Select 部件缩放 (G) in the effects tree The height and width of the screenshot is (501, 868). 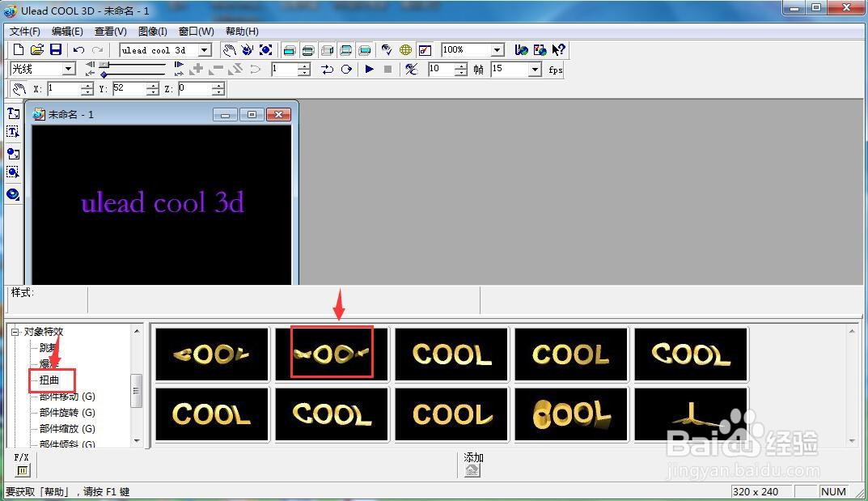67,428
